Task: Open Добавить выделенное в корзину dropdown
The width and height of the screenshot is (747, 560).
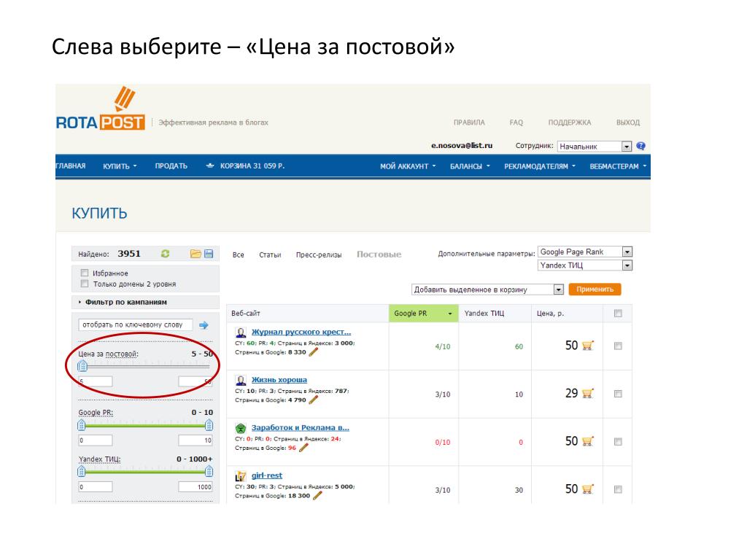Action: (x=488, y=289)
